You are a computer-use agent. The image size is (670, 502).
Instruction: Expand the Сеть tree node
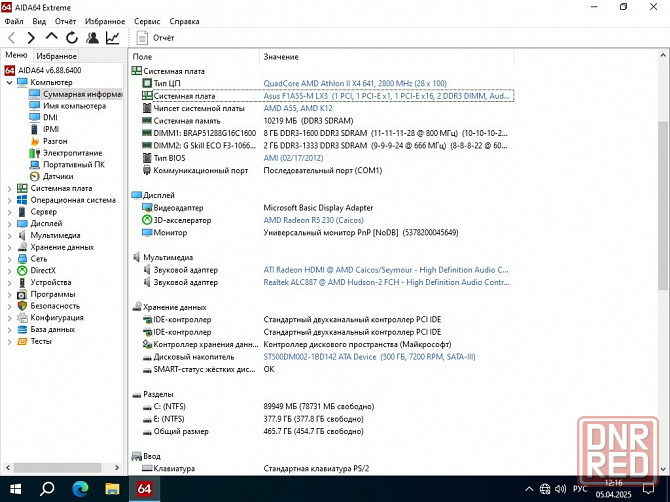click(x=9, y=259)
